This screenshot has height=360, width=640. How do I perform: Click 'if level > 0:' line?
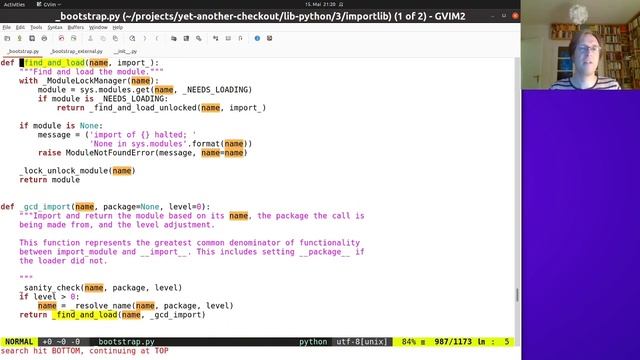point(49,297)
